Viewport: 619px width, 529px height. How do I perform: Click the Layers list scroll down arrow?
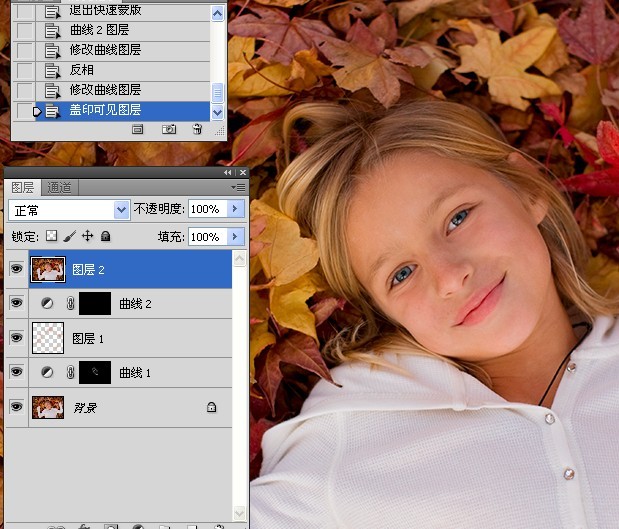coord(240,513)
